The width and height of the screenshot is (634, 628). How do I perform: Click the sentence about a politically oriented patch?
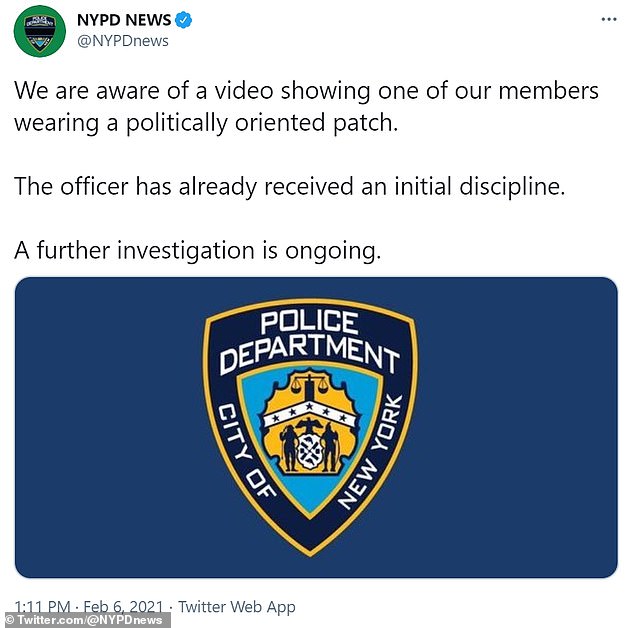tap(306, 107)
